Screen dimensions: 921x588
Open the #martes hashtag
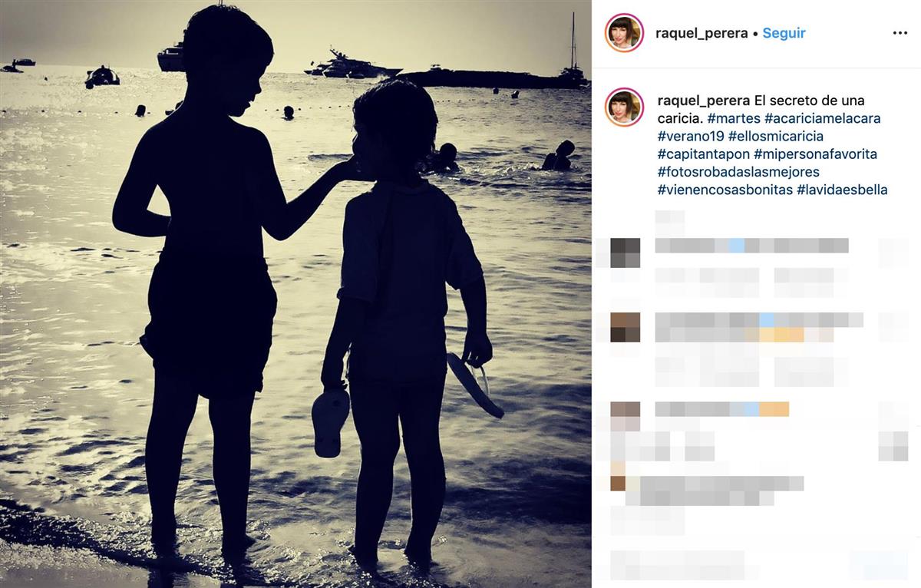(x=734, y=118)
